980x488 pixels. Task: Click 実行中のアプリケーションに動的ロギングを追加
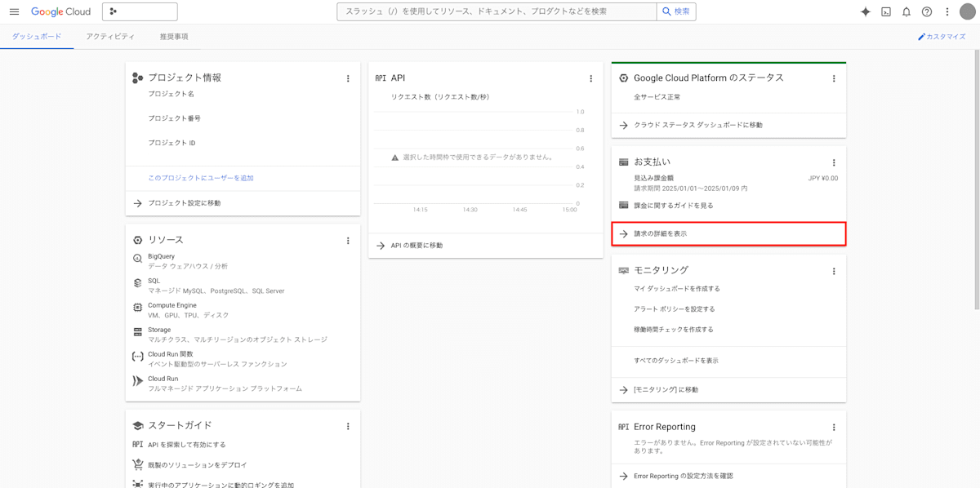(x=220, y=485)
